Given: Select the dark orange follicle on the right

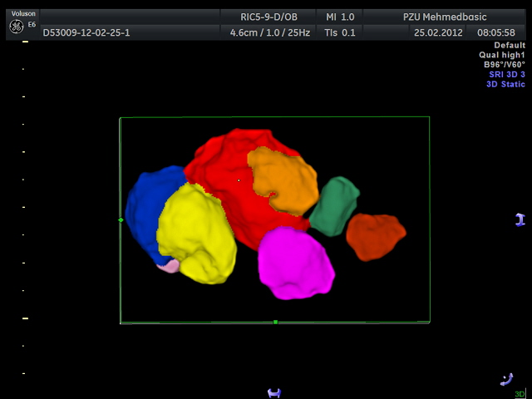Looking at the screenshot, I should pos(375,236).
